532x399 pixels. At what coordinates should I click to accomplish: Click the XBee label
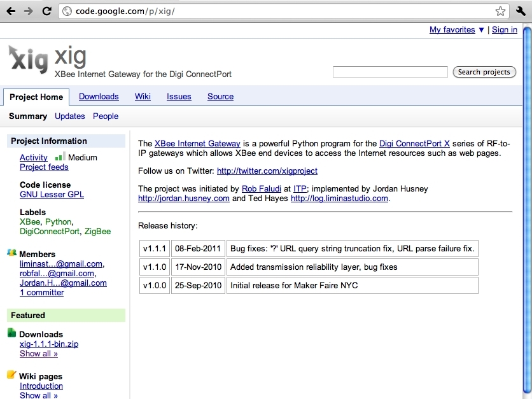point(30,222)
